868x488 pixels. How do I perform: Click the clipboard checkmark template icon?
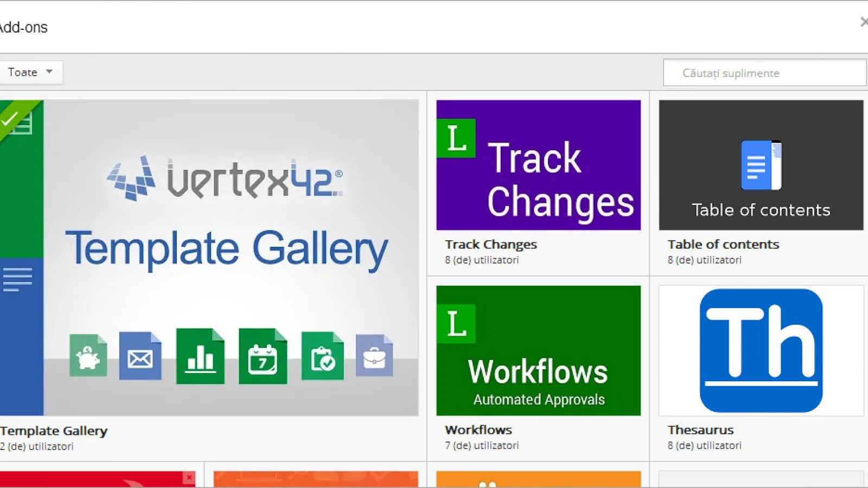click(322, 356)
